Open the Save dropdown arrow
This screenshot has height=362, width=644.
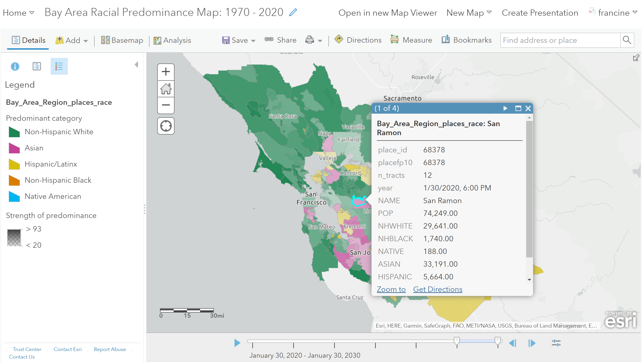253,40
